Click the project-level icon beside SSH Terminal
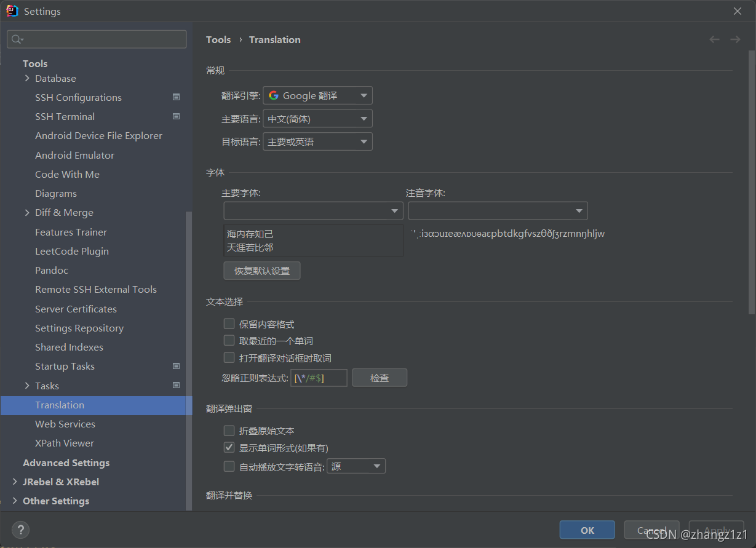Viewport: 756px width, 548px height. (x=176, y=116)
